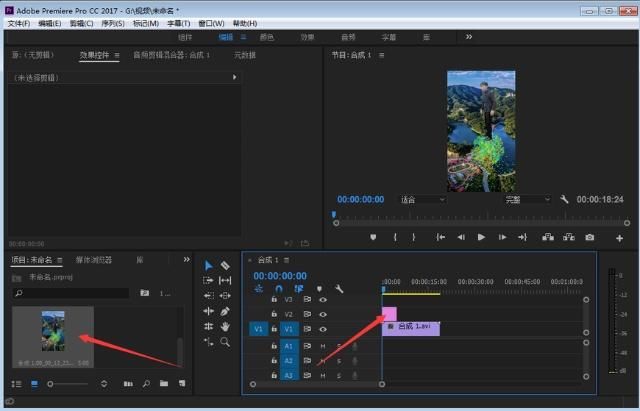This screenshot has height=411, width=640.
Task: Open the 完整 playback resolution dropdown
Action: pyautogui.click(x=528, y=199)
